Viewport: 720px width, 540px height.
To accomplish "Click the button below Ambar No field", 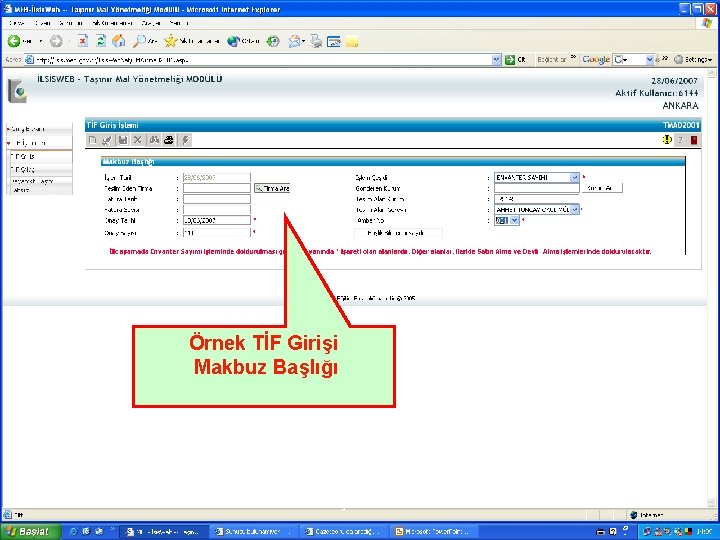I will click(398, 233).
